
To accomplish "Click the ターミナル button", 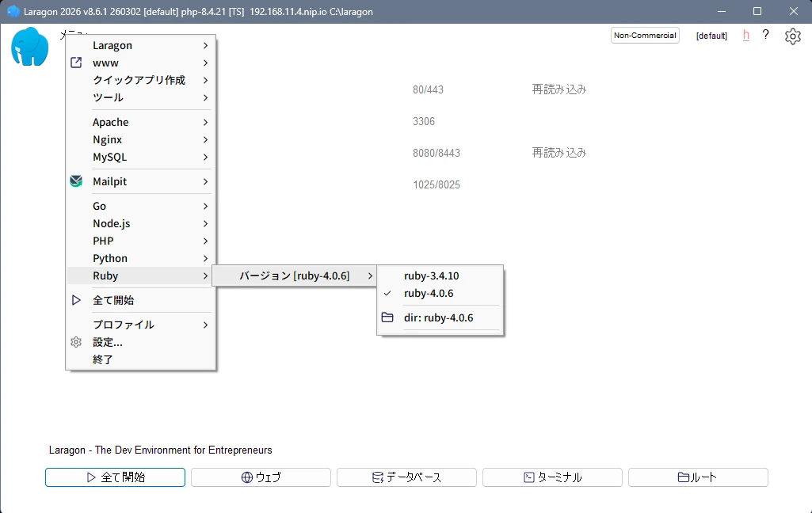I will tap(552, 477).
